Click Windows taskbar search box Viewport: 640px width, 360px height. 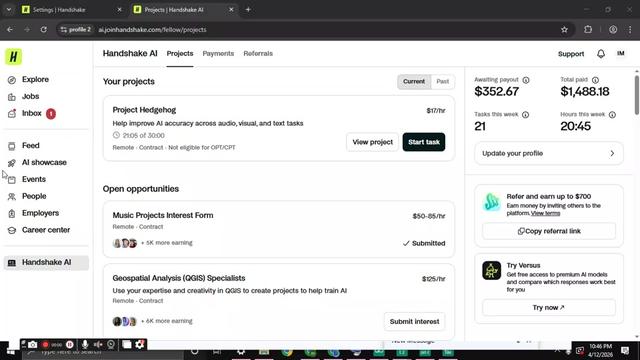click(102, 352)
